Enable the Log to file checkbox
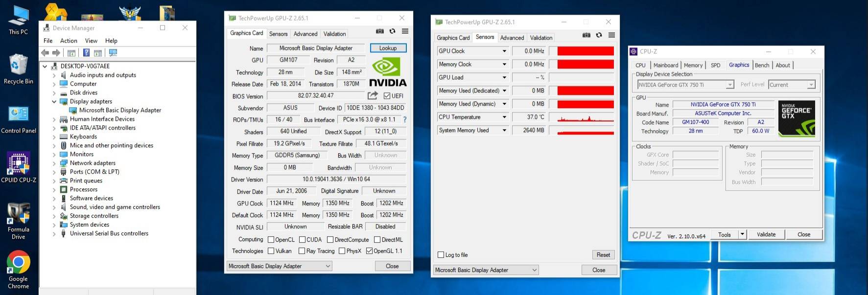The image size is (868, 295). click(441, 255)
